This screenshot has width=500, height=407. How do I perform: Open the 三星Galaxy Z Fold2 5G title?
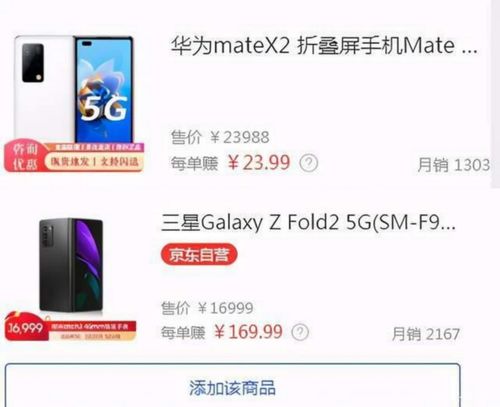tap(308, 222)
